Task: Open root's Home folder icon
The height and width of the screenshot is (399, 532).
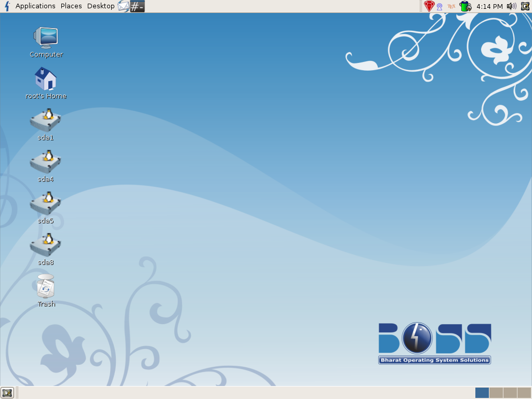Action: tap(46, 79)
